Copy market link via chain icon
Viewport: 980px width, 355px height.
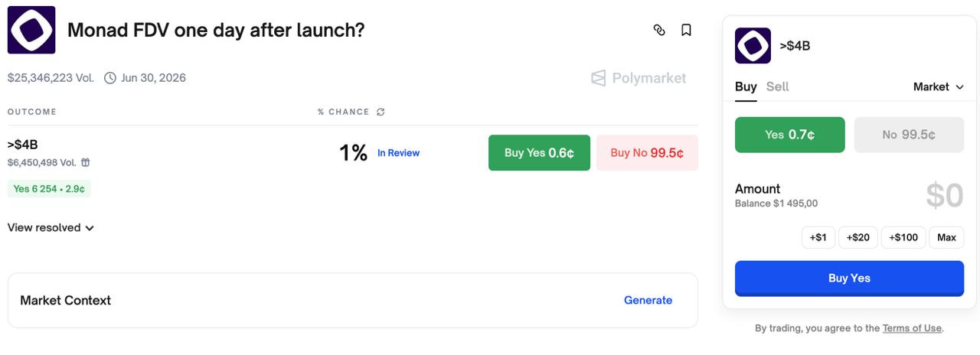point(659,30)
